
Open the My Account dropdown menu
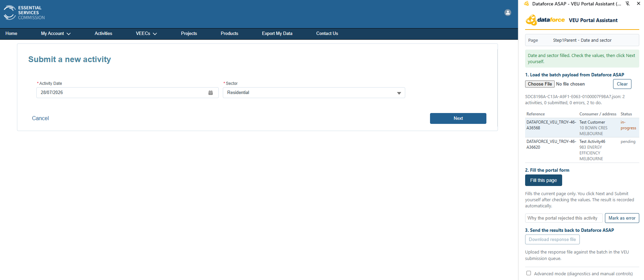tap(56, 34)
